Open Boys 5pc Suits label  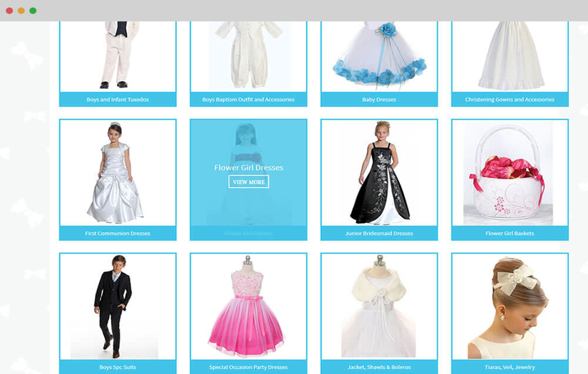point(118,367)
